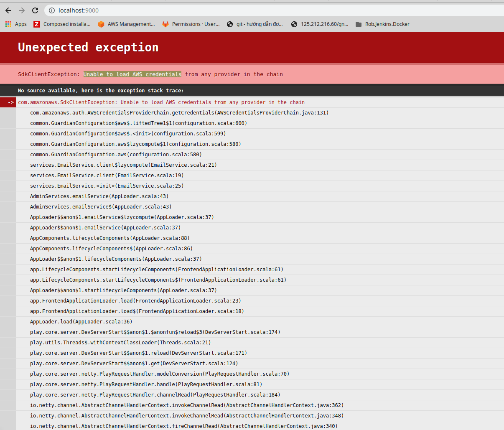
Task: Click 'SdkClientException:' label in pink banner
Action: coord(49,74)
